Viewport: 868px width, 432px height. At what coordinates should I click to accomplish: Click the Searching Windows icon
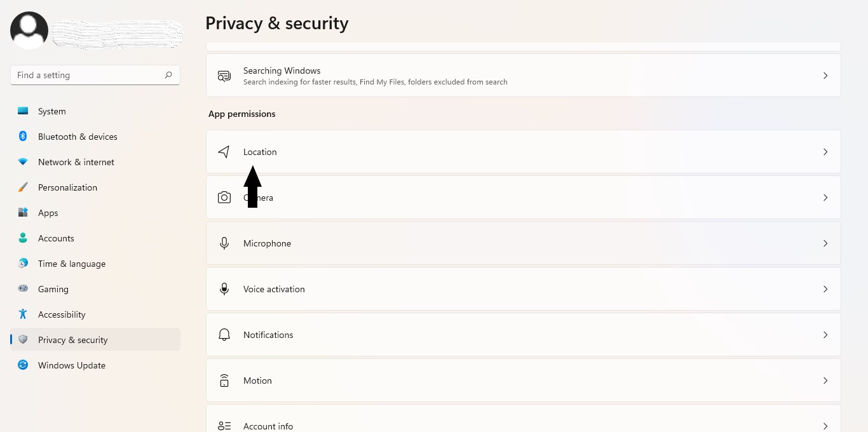coord(224,76)
